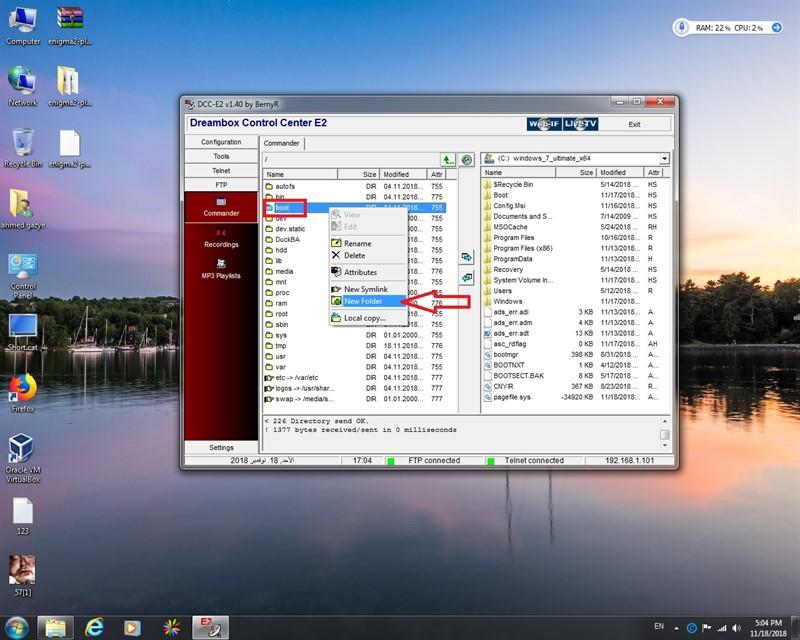The width and height of the screenshot is (800, 640).
Task: Select the Network desktop icon
Action: tap(23, 87)
